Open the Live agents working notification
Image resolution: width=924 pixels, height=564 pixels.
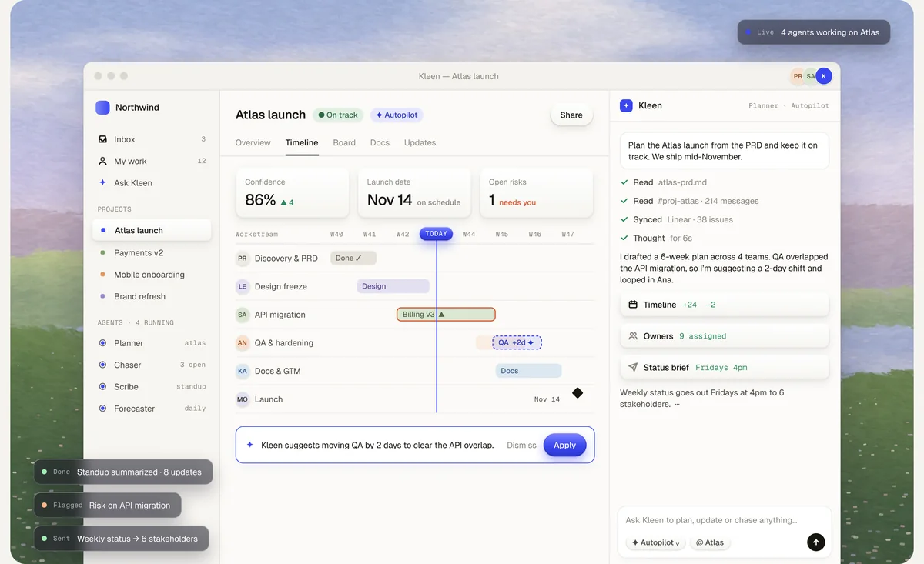[814, 32]
